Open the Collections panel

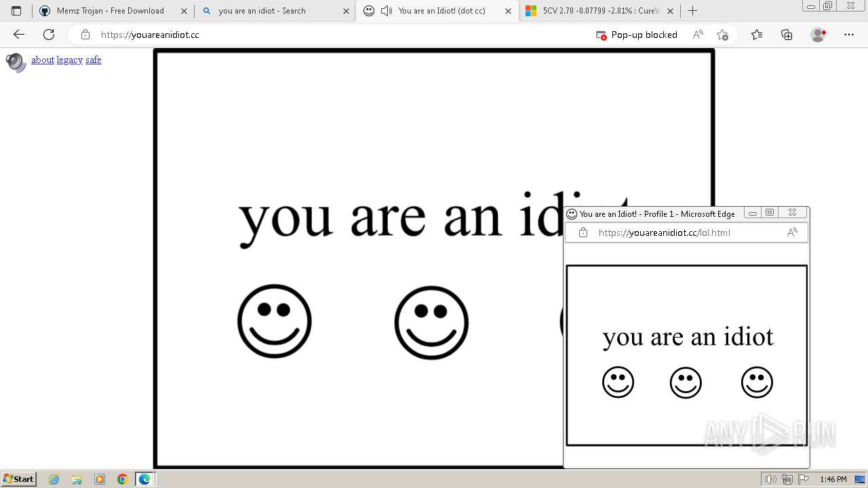point(787,35)
